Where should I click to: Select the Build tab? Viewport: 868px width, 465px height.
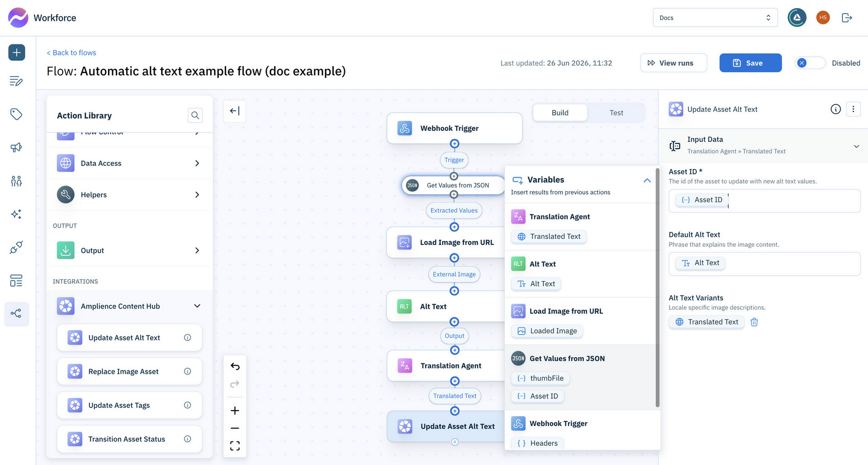pos(560,113)
